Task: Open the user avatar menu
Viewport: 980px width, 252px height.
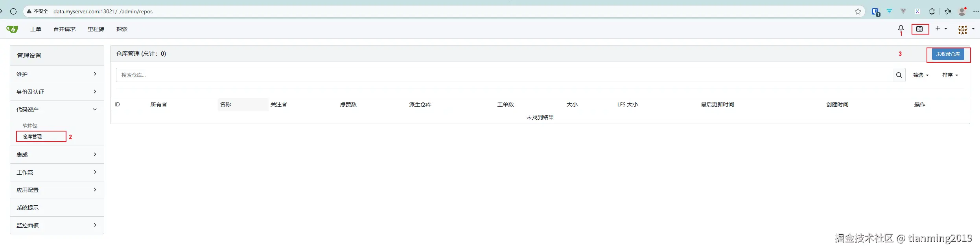Action: click(x=966, y=29)
